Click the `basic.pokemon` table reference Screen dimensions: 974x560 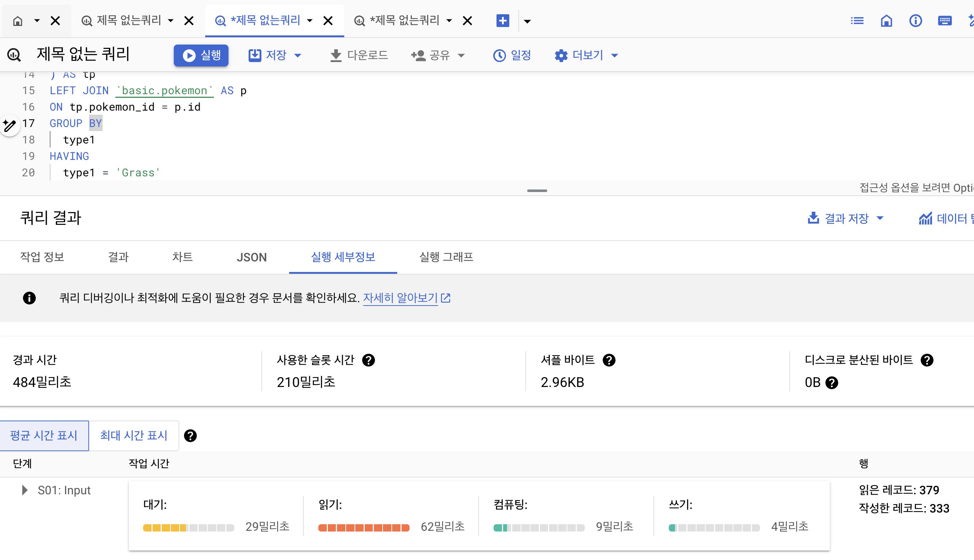165,91
